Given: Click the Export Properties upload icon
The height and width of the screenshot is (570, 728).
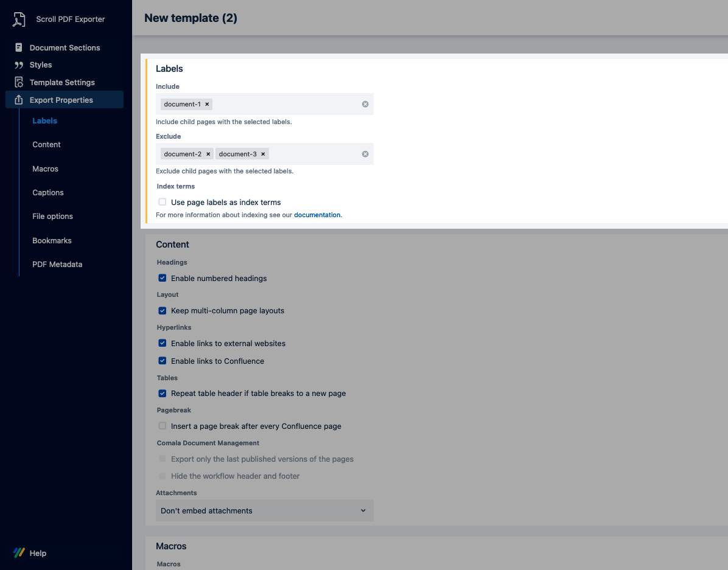Looking at the screenshot, I should 19,100.
